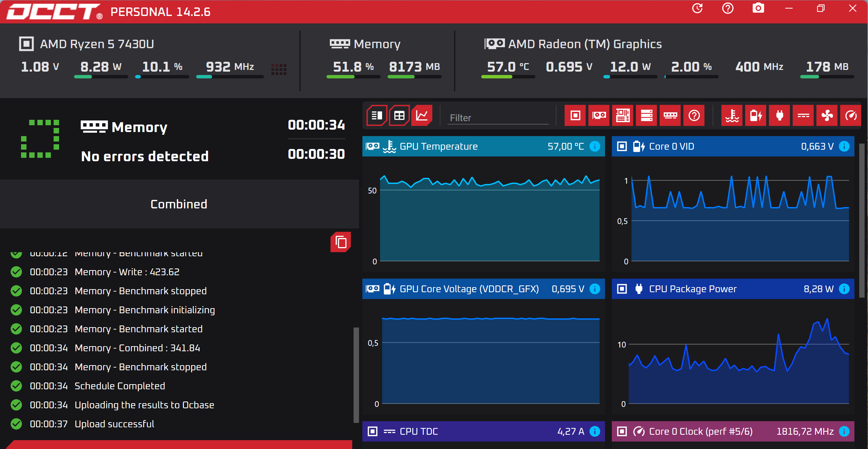This screenshot has height=449, width=868.
Task: Copy the test log to clipboard
Action: tap(340, 242)
